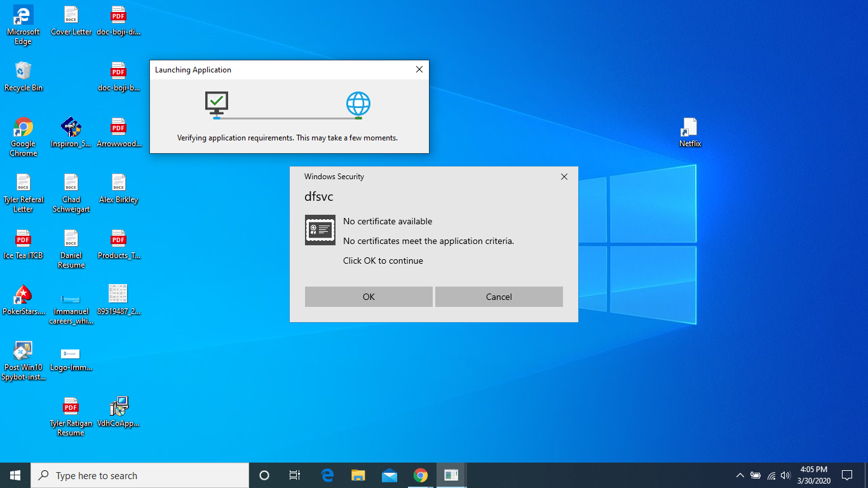This screenshot has width=868, height=488.
Task: Click Cancel in Windows Security dialog
Action: [x=499, y=297]
